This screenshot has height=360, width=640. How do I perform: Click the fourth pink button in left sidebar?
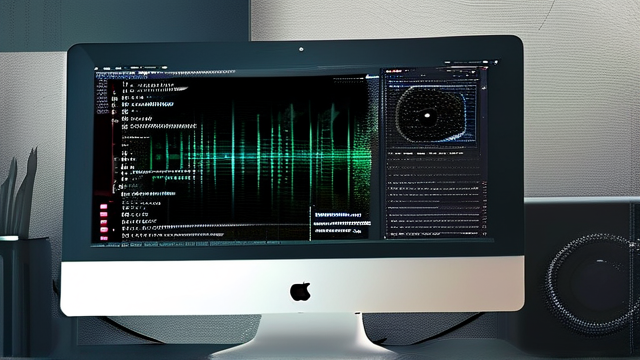[104, 230]
